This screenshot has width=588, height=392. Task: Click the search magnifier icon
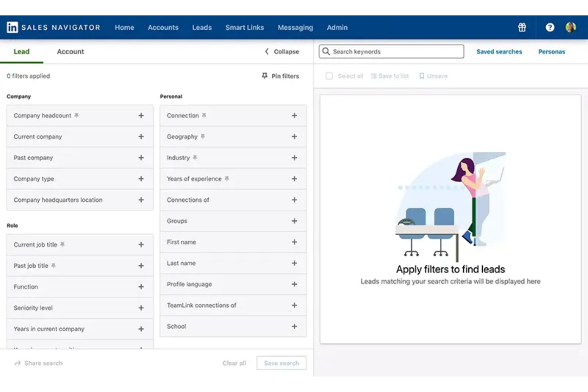click(x=326, y=51)
